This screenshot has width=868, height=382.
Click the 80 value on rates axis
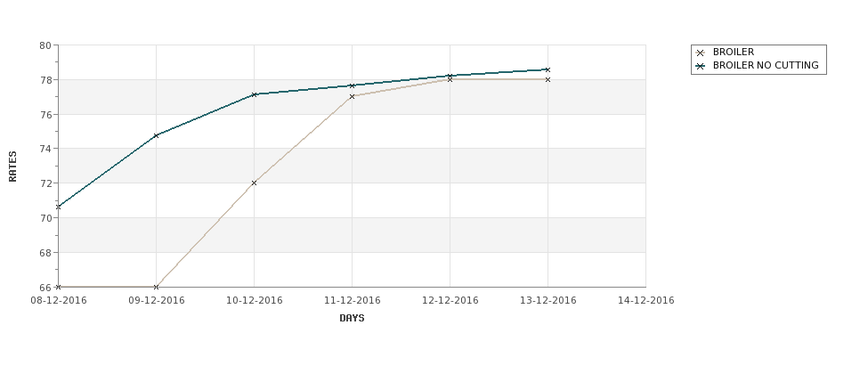pos(45,45)
